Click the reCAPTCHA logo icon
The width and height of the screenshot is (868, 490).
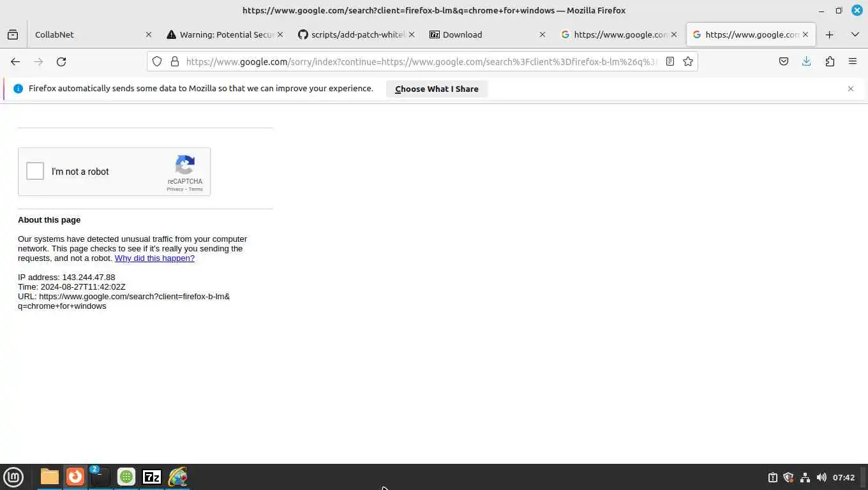(x=185, y=165)
